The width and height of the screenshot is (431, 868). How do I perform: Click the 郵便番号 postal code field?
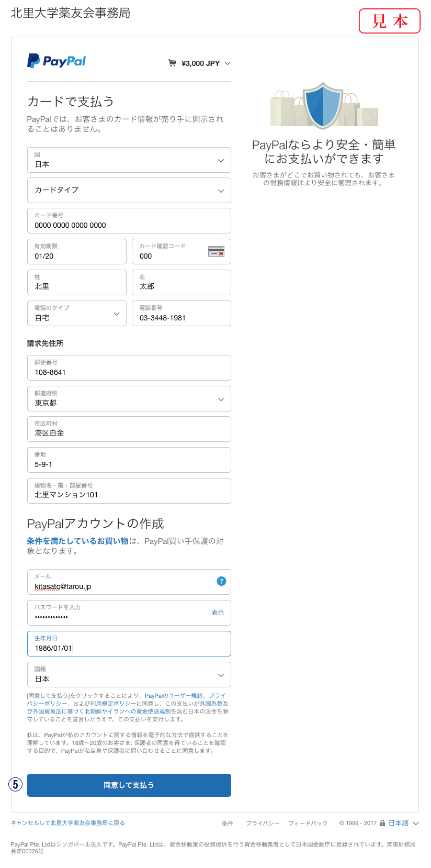(129, 368)
